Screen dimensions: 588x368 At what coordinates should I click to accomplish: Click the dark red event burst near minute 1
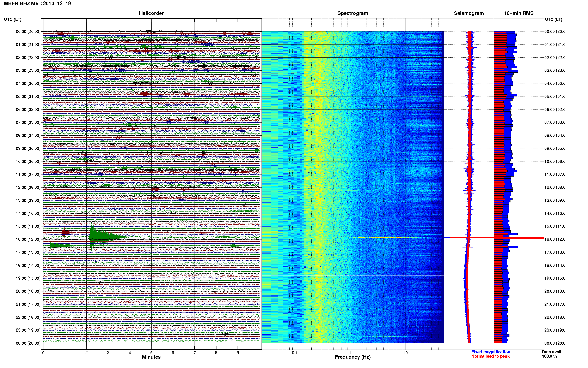point(65,233)
